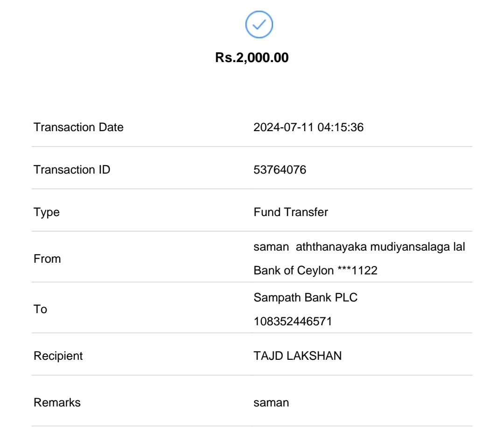Select the remarks value saman

click(271, 402)
